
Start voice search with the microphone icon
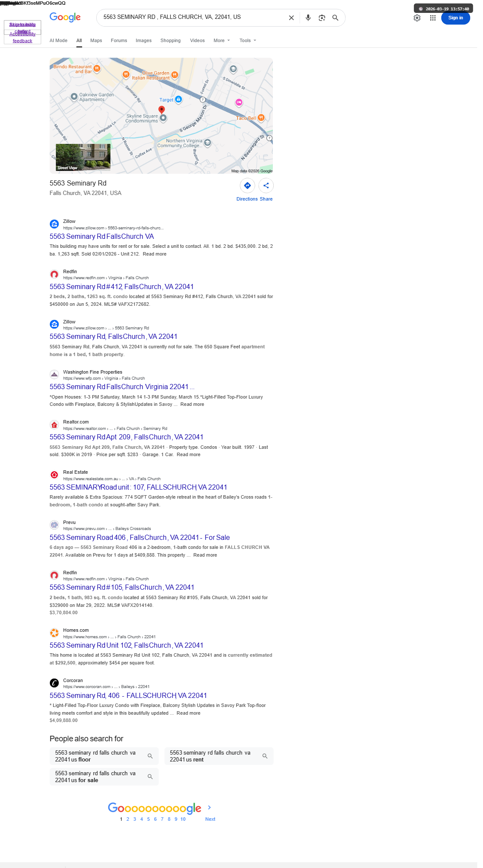pos(308,18)
